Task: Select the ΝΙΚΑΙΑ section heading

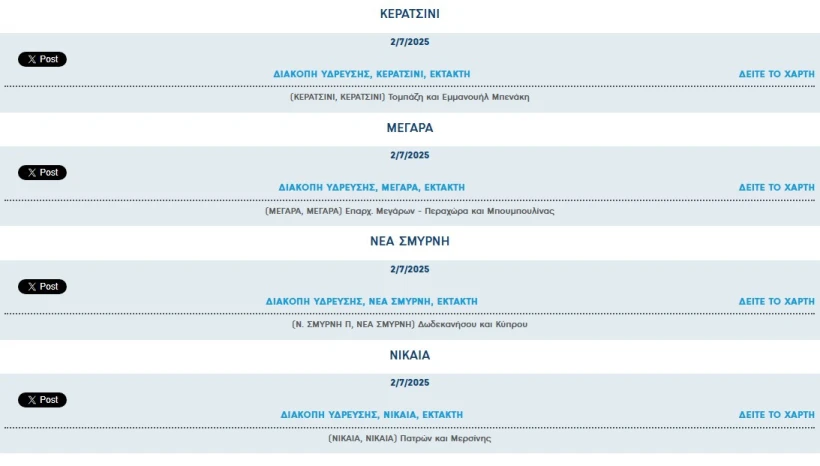Action: point(410,356)
